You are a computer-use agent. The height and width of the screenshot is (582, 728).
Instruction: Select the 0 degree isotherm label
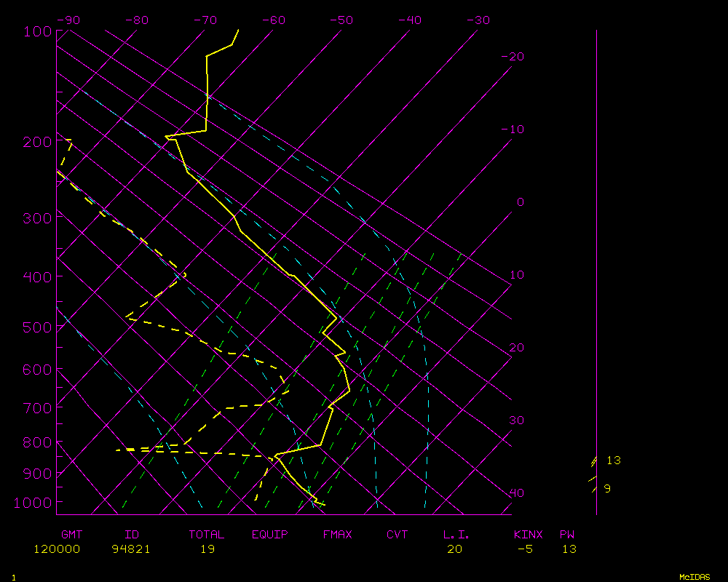[520, 202]
